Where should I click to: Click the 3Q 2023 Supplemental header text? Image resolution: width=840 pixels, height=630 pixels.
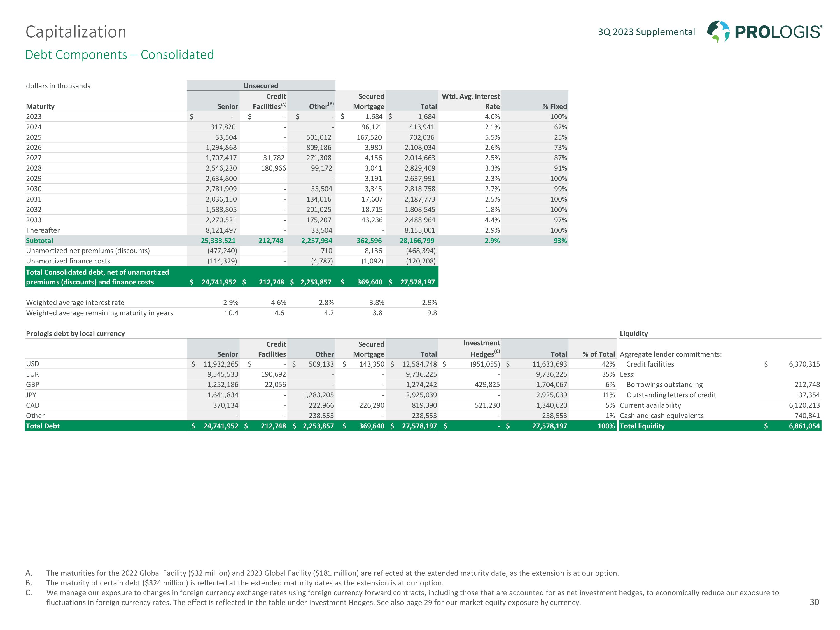pyautogui.click(x=646, y=32)
